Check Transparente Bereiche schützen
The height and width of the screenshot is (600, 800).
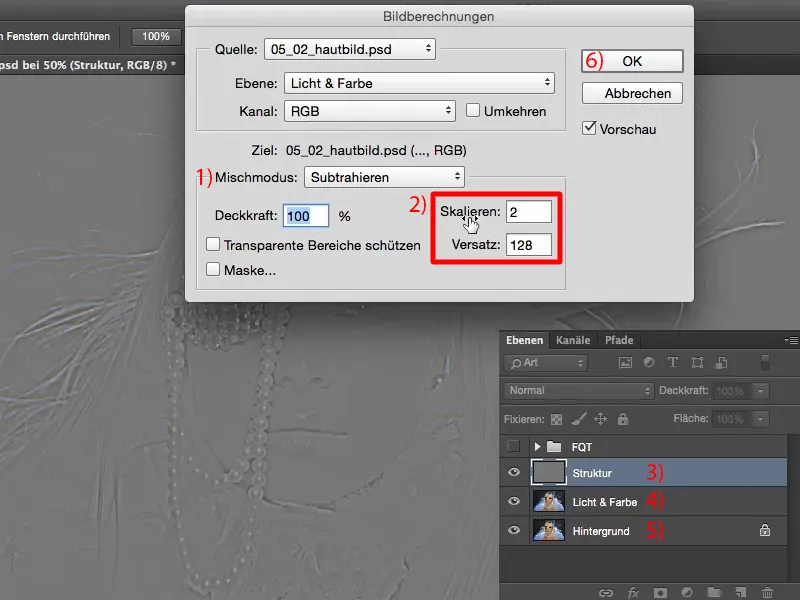[213, 244]
